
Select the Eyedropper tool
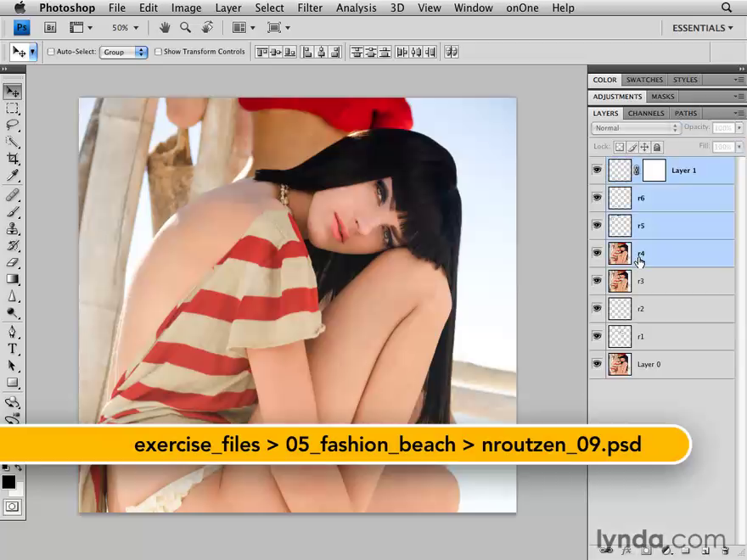13,176
